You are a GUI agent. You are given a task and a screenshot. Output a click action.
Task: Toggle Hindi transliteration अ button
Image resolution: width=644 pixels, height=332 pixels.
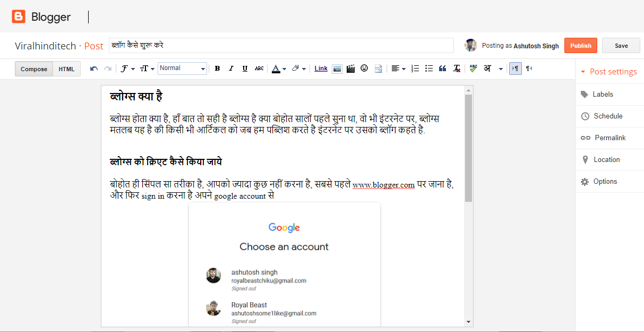click(x=487, y=69)
